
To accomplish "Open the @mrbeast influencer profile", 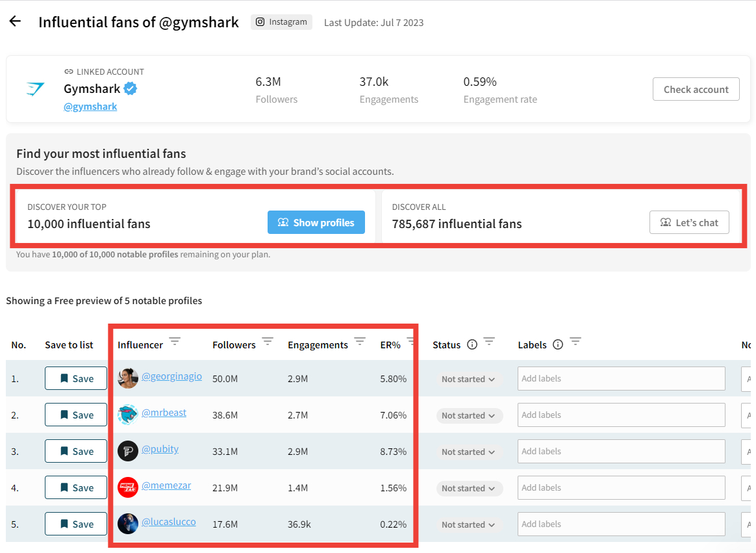I will pos(164,413).
